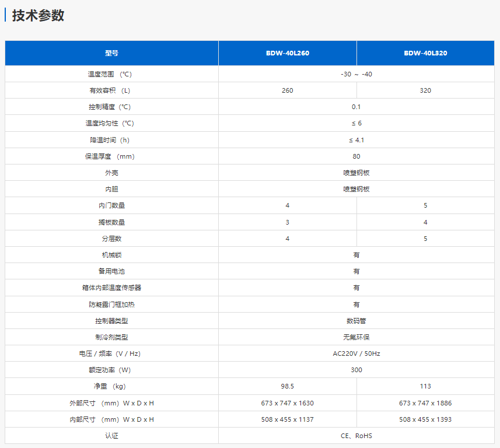500x448 pixels.
Task: Click 搁板数量 value for BDW-40L320
Action: click(425, 222)
